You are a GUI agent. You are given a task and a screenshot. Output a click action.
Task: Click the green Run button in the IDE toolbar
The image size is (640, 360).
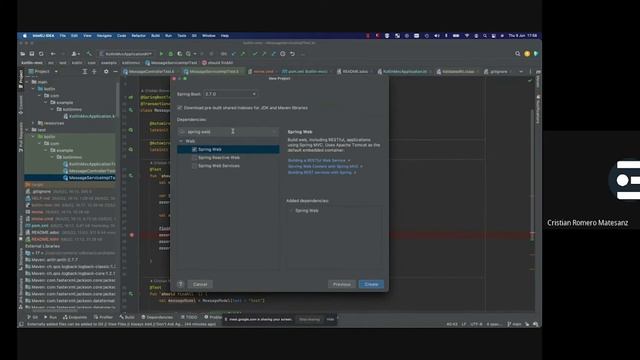pyautogui.click(x=162, y=54)
